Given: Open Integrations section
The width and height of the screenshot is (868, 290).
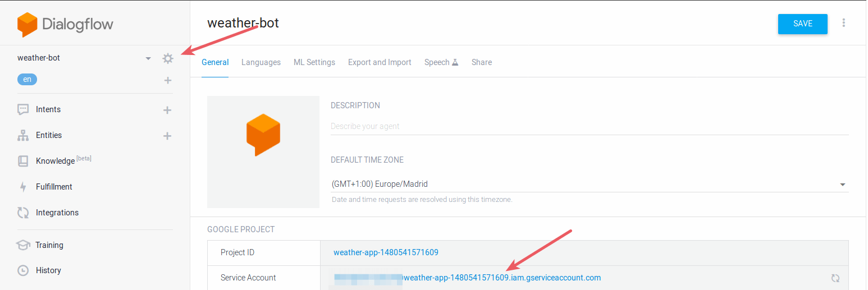Looking at the screenshot, I should 57,213.
